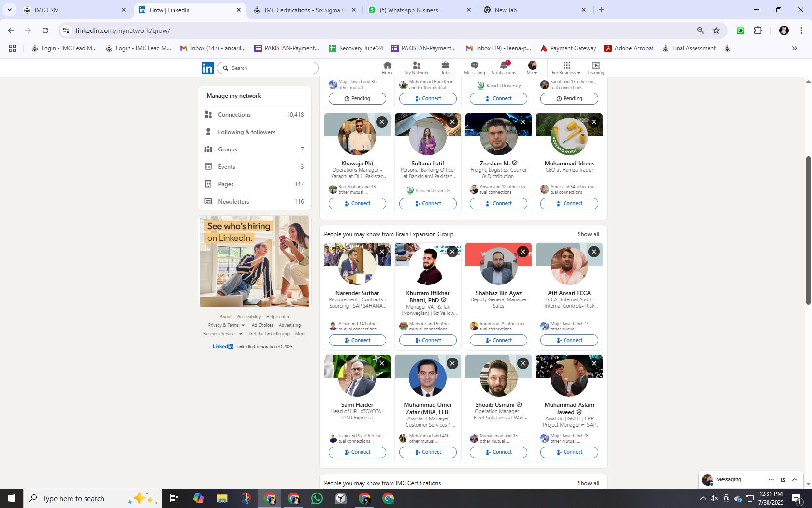Open the Jobs briefcase icon
Screen dimensions: 812x508
point(445,68)
